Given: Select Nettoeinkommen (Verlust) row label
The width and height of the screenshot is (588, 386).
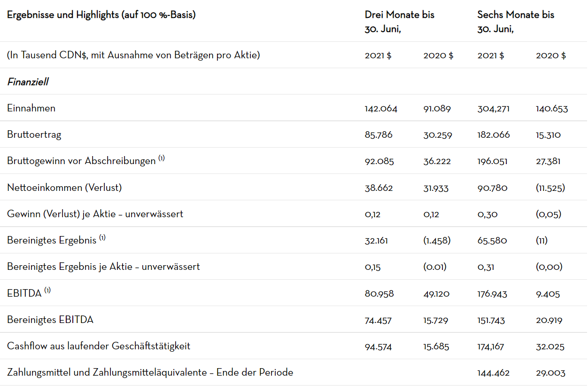Looking at the screenshot, I should coord(64,188).
